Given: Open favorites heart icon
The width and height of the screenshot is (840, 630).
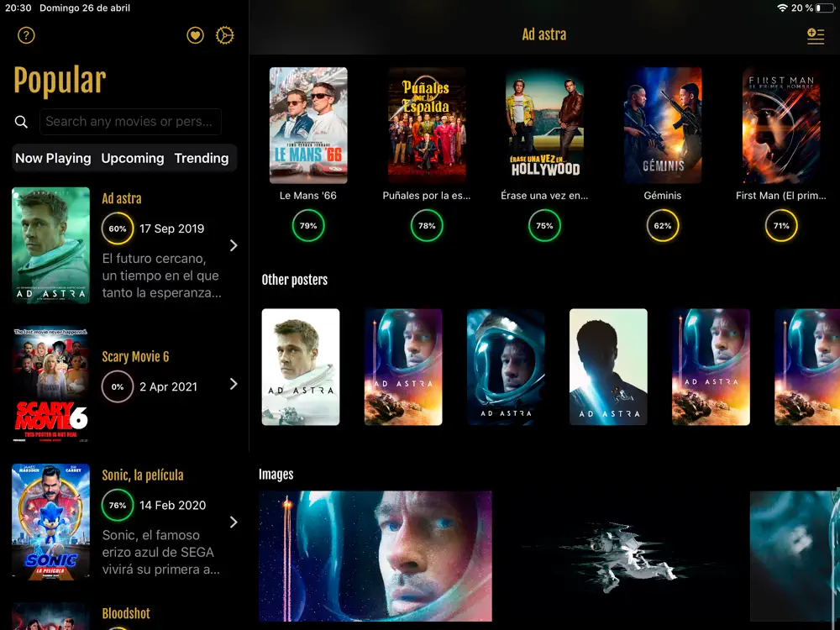Looking at the screenshot, I should tap(195, 35).
